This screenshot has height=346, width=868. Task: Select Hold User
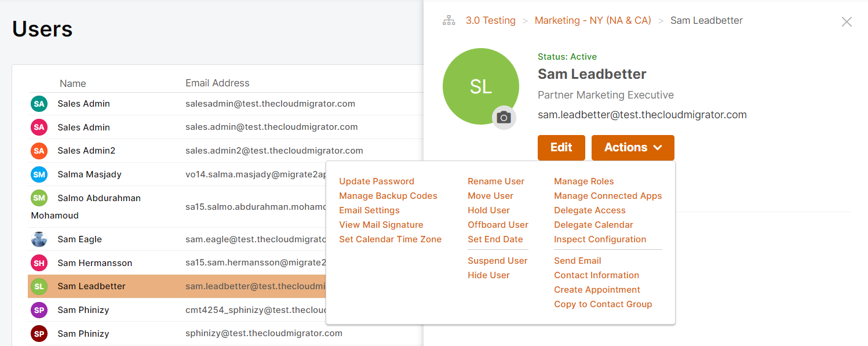[x=488, y=210]
